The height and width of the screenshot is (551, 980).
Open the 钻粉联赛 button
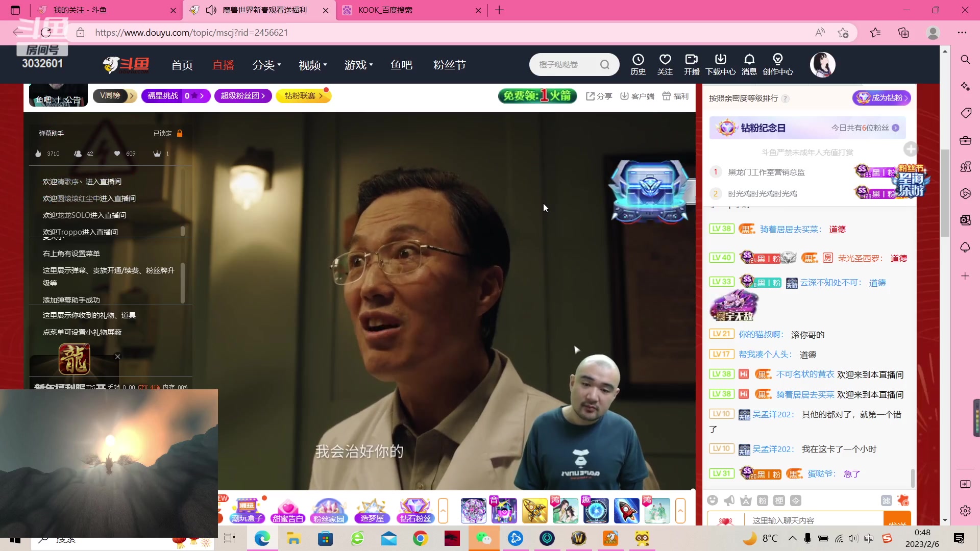pyautogui.click(x=303, y=95)
